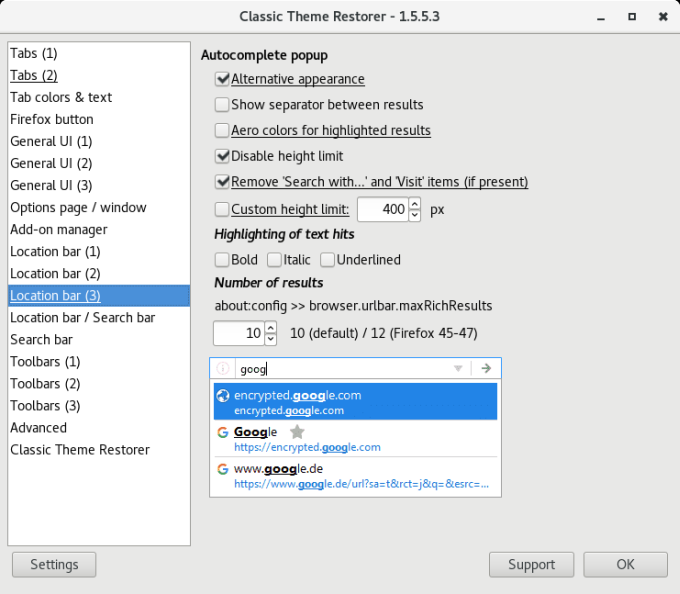The image size is (680, 594).
Task: Select the Search bar category
Action: [x=99, y=340]
